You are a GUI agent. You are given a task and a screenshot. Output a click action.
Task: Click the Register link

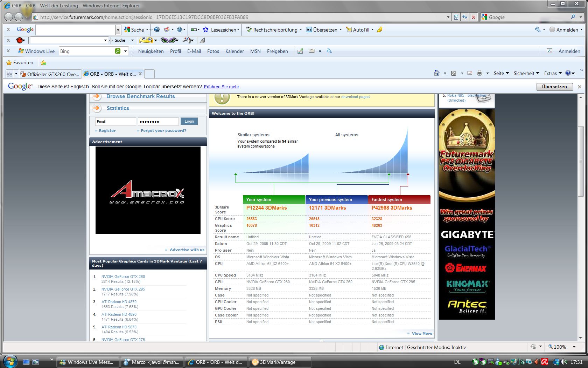click(107, 130)
